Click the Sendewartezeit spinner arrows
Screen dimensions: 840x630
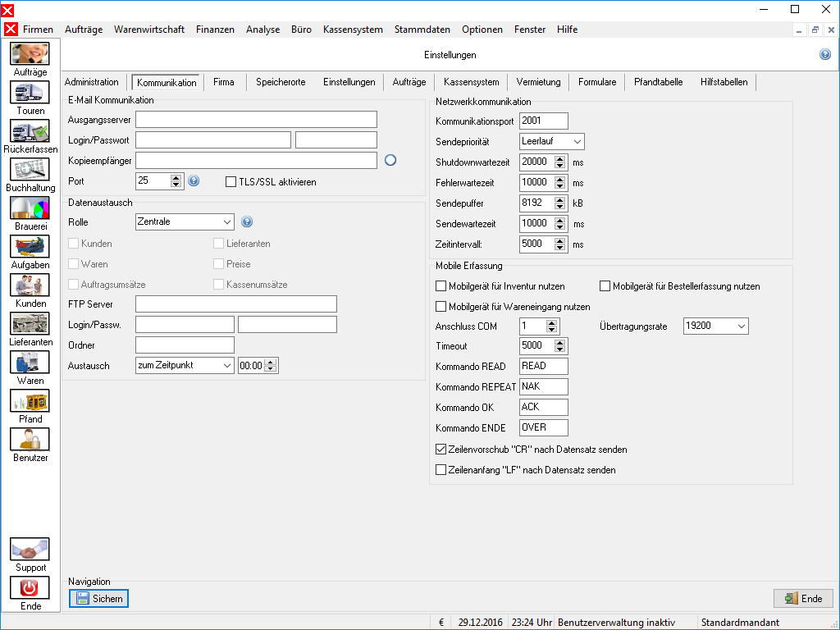(x=559, y=223)
